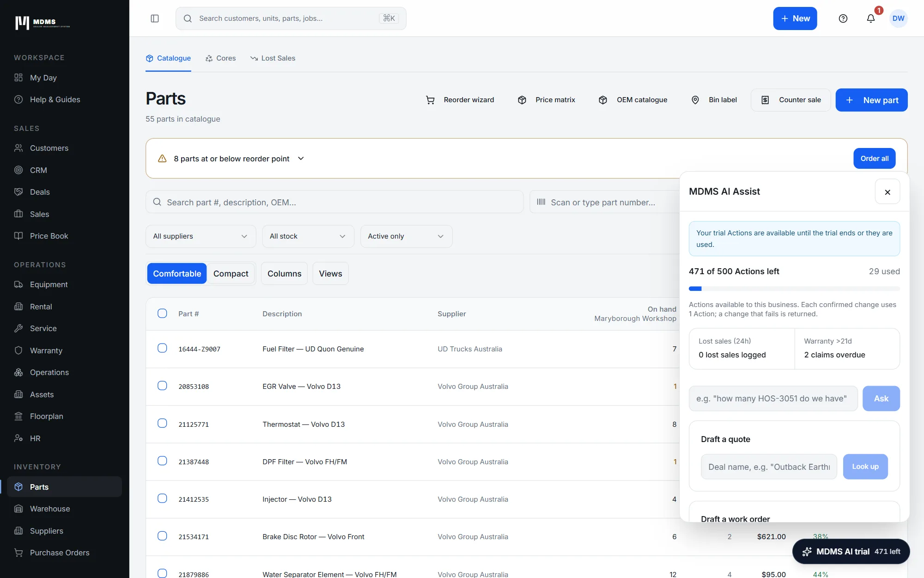Image resolution: width=924 pixels, height=578 pixels.
Task: Click the barcode scan icon
Action: click(x=541, y=202)
